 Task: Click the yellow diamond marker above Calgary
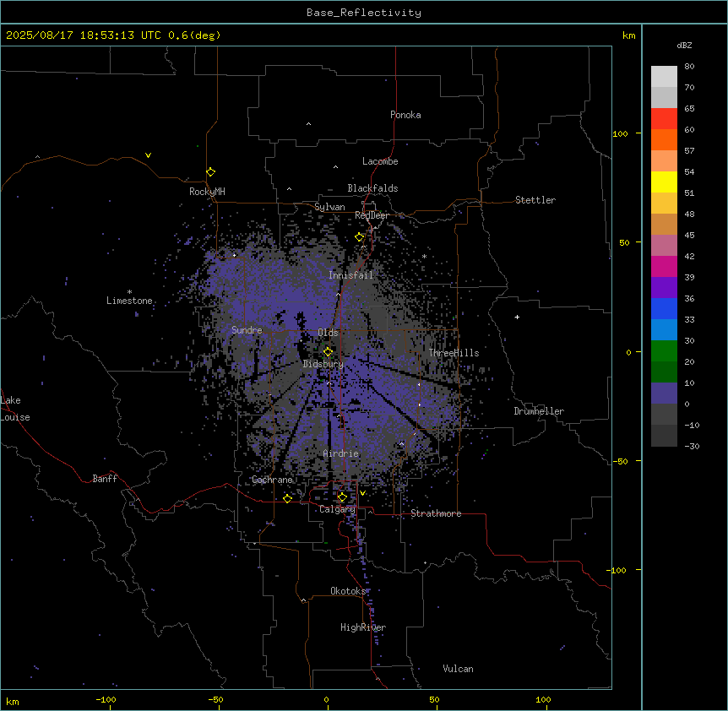pos(342,497)
